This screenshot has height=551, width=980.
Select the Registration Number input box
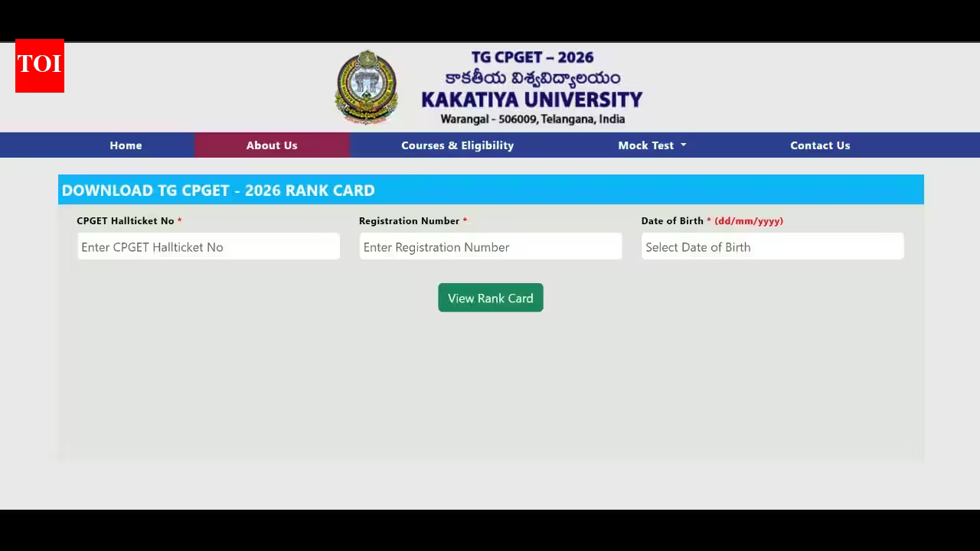491,246
